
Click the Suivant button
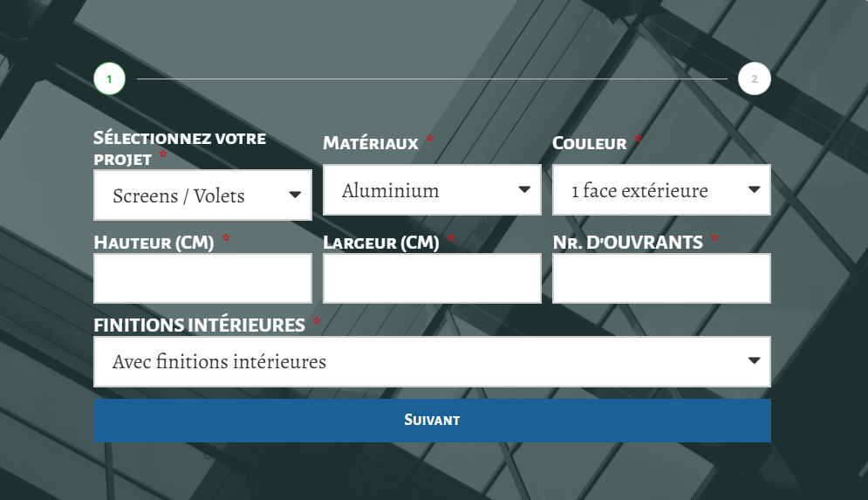point(432,421)
